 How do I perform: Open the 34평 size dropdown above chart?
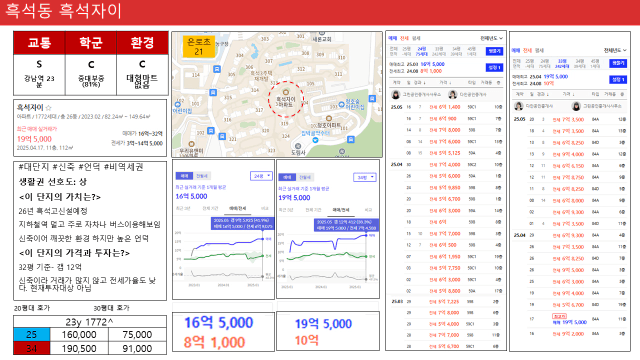click(364, 178)
